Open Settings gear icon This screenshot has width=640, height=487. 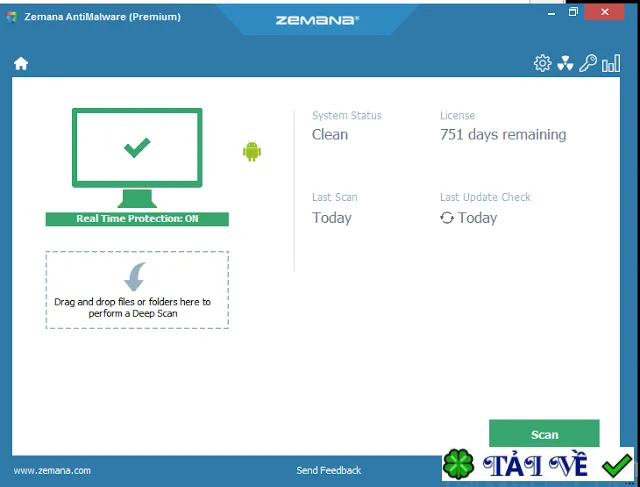pyautogui.click(x=542, y=63)
